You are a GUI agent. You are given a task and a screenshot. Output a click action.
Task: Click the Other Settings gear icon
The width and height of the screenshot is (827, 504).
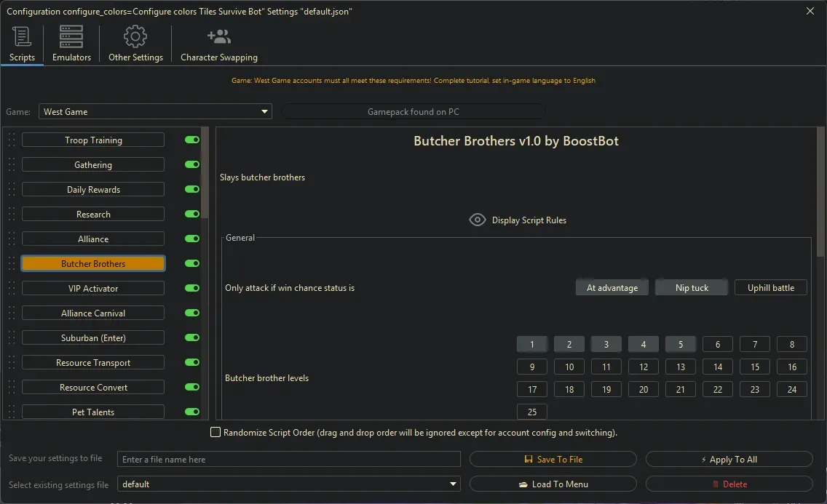coord(134,36)
